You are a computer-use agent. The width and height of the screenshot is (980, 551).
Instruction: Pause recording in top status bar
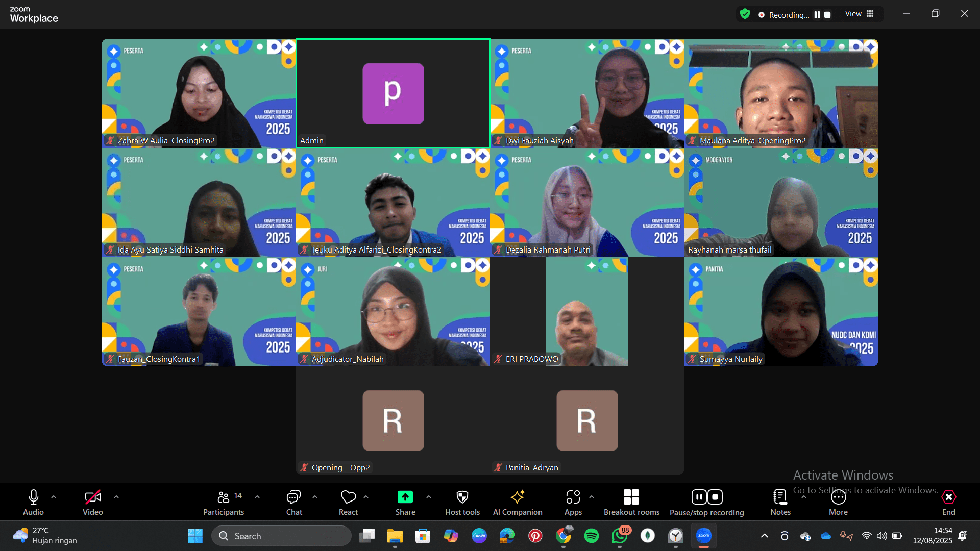(x=817, y=15)
